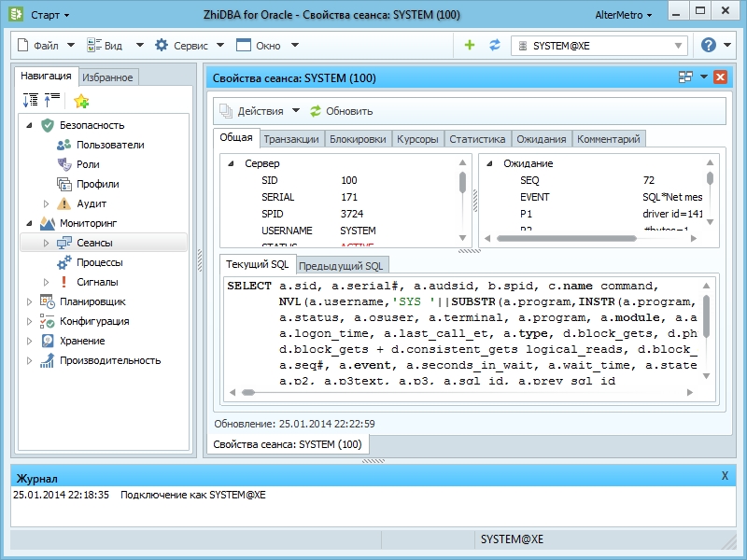Click the collapse all tree nodes icon
This screenshot has width=747, height=560.
[51, 100]
